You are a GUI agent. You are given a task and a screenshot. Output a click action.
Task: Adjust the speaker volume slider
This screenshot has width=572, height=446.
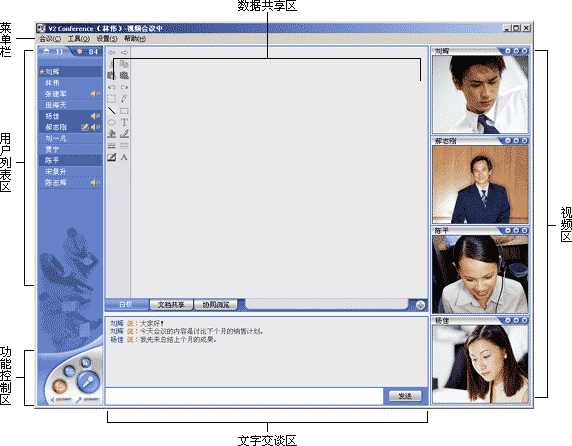coord(65,400)
